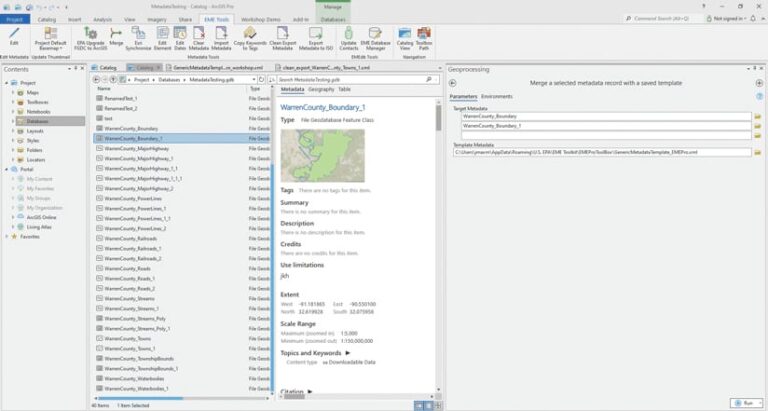Browse for first Target Metadata entry

pyautogui.click(x=758, y=117)
